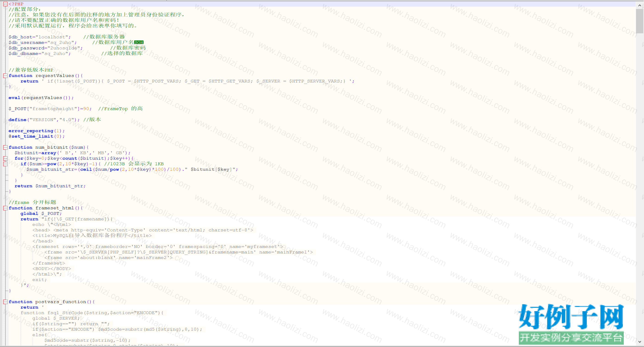
Task: Click the </frameset> line
Action: click(x=48, y=263)
